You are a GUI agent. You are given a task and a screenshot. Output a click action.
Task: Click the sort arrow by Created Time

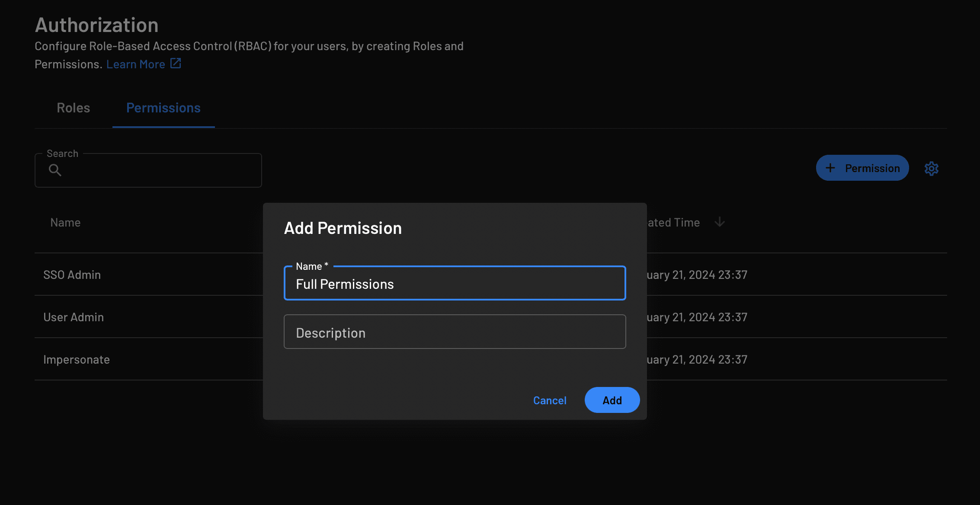click(720, 222)
